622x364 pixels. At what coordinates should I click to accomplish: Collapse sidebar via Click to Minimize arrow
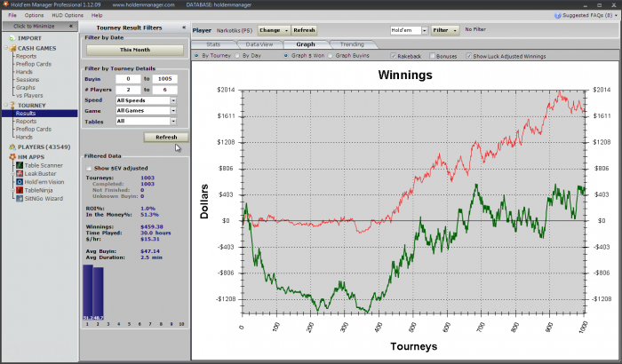[x=70, y=26]
